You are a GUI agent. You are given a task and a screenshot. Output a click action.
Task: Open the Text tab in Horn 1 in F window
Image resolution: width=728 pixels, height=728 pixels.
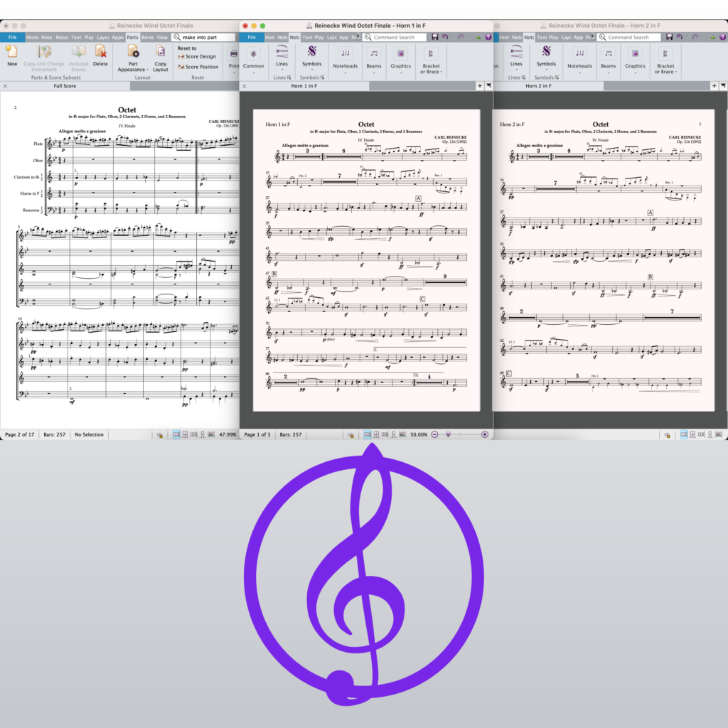click(x=307, y=37)
